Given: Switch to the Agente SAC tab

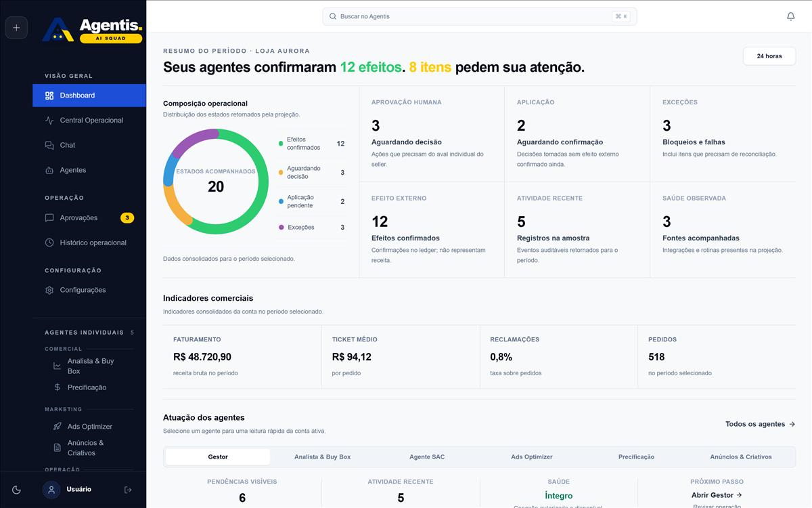Looking at the screenshot, I should point(427,457).
